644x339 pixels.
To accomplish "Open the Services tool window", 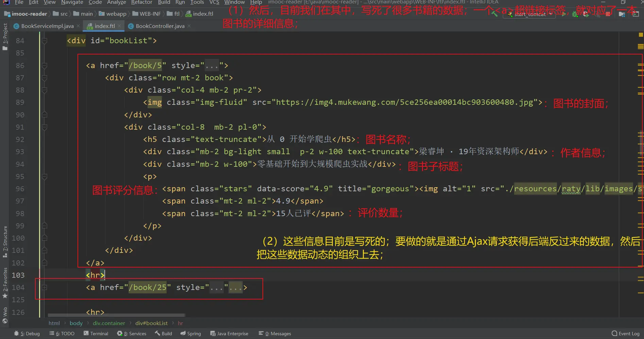I will [x=132, y=334].
